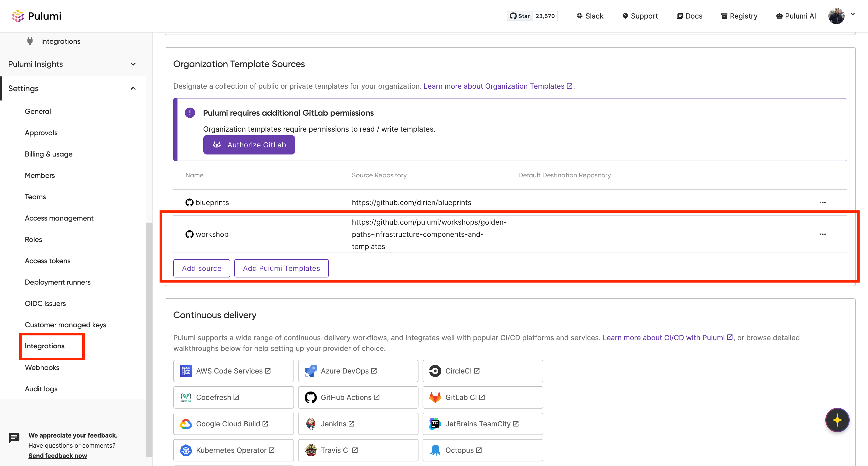Click the GitHub icon beside blueprints
Screen dimensions: 868x466
tap(189, 203)
